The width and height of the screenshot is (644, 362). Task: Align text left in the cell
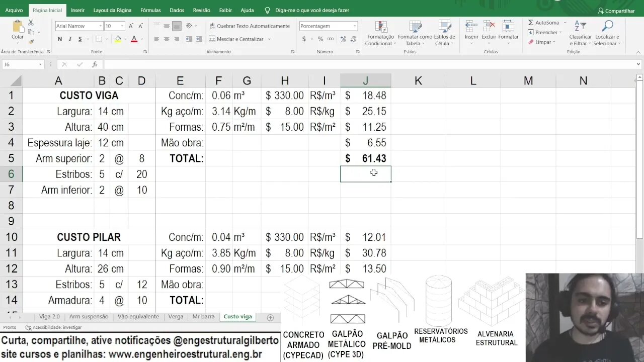156,39
